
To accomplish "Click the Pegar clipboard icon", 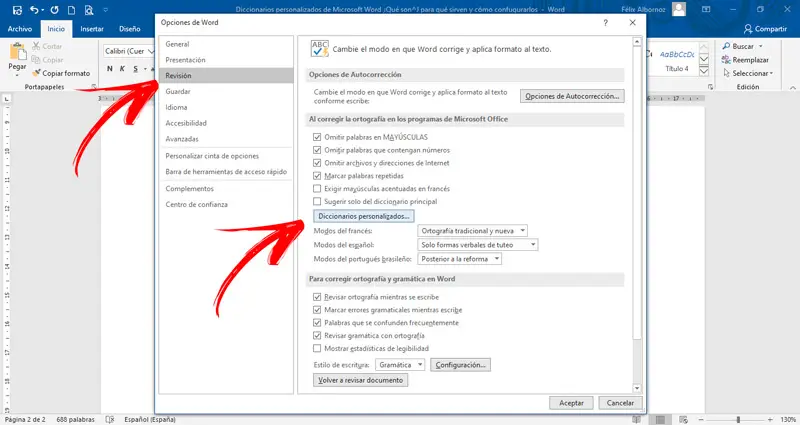I will (x=17, y=52).
